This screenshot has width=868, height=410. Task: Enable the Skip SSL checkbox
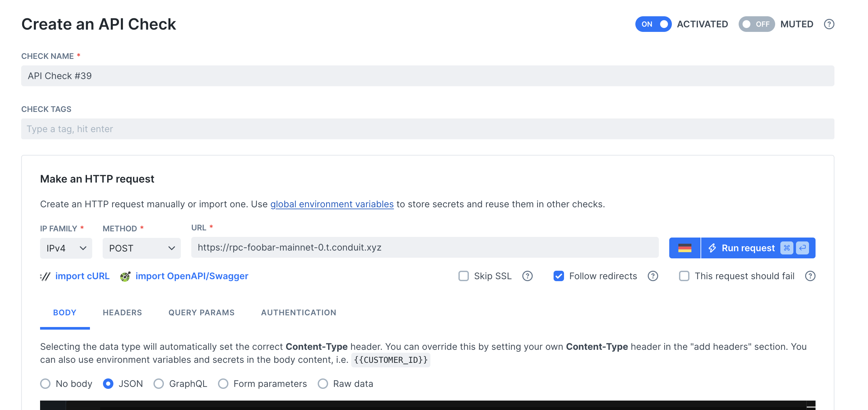[x=464, y=276]
